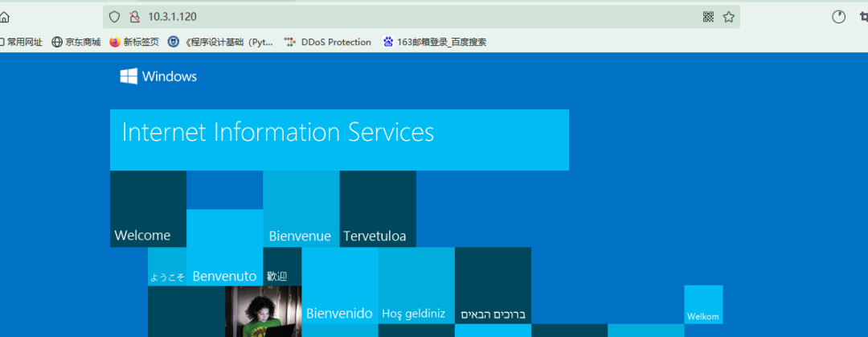Open the 163邮箱登录_百度搜索 bookmark
Viewport: 868px width, 337px height.
point(435,42)
